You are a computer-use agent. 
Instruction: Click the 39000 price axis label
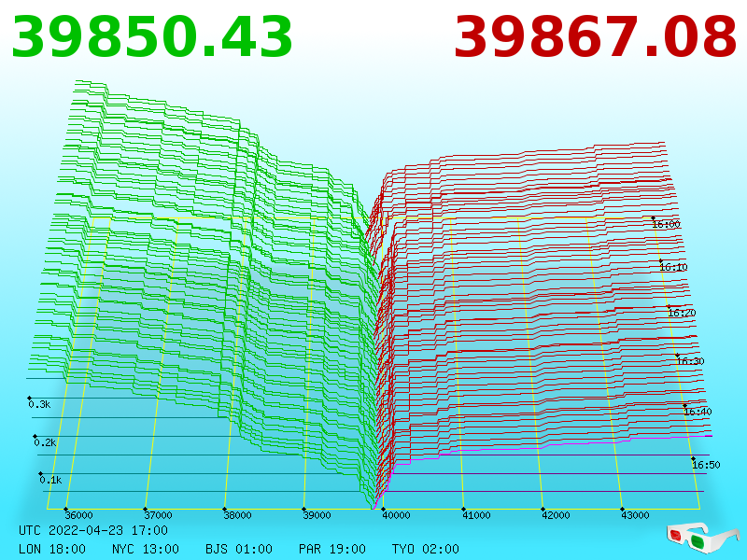coord(317,515)
